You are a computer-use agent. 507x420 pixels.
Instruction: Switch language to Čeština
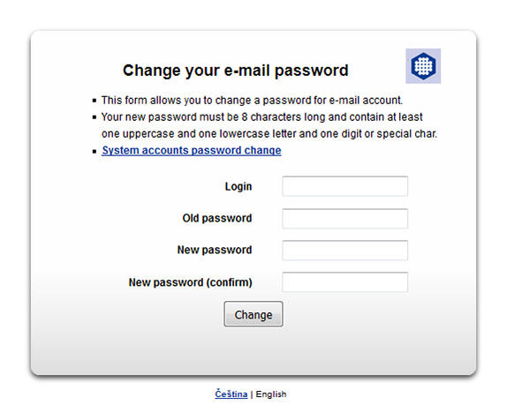coord(231,394)
